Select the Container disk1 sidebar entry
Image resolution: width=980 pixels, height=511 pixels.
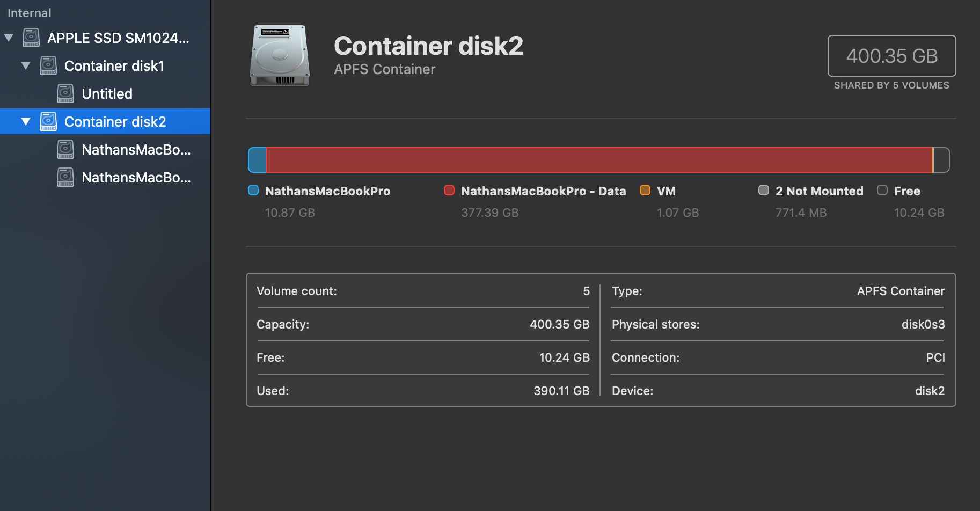[x=114, y=66]
